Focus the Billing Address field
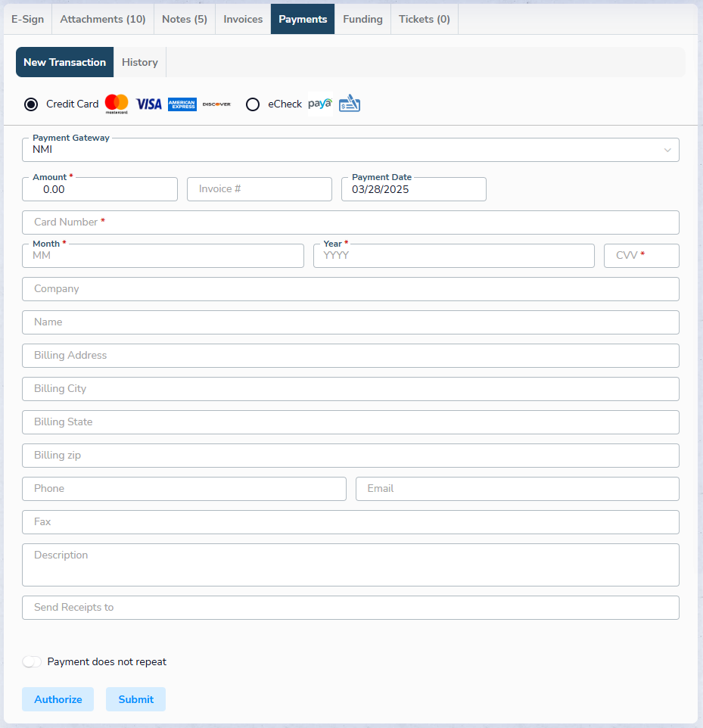The width and height of the screenshot is (703, 728). tap(350, 356)
